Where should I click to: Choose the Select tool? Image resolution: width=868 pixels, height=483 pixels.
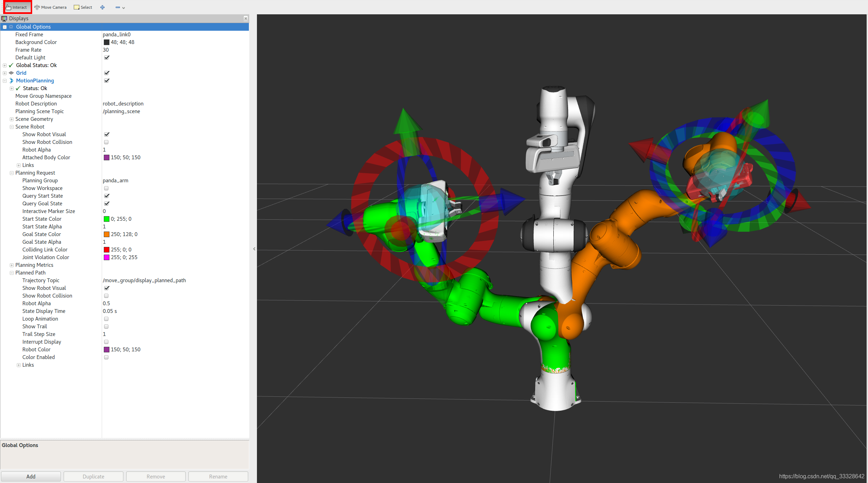(x=83, y=7)
